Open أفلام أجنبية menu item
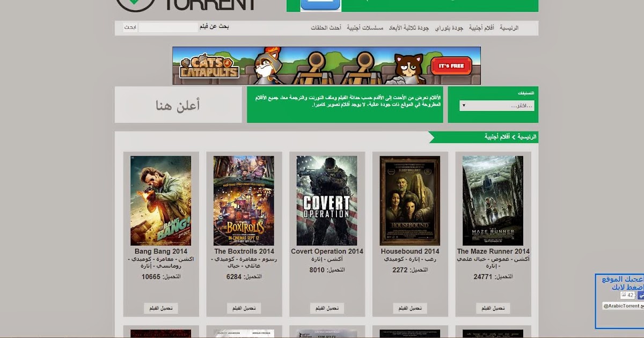 [x=481, y=27]
